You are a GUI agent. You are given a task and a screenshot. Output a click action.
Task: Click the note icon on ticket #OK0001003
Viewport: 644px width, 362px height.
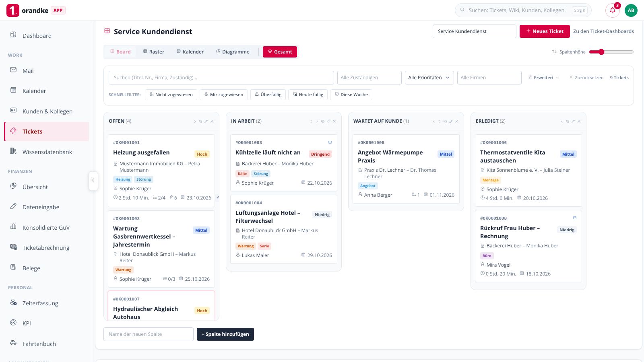pos(330,142)
